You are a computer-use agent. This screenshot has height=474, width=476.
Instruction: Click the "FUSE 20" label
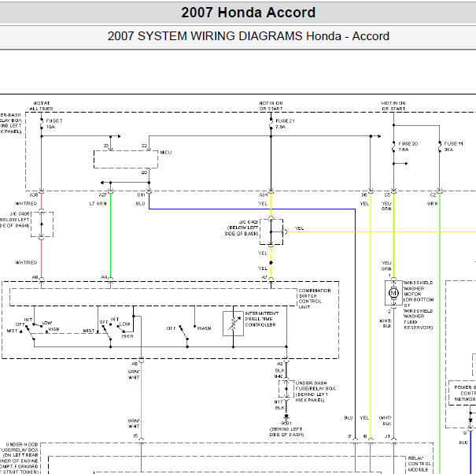(x=408, y=143)
